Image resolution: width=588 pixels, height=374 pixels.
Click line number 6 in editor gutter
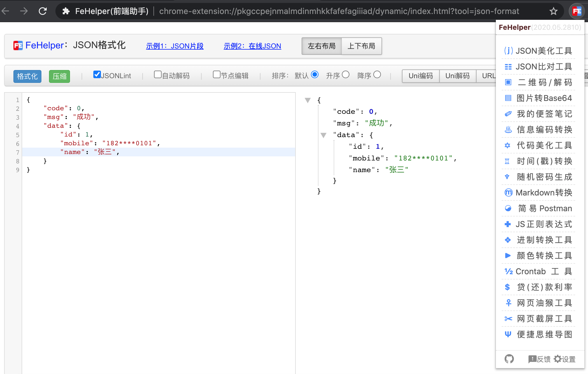coord(17,144)
